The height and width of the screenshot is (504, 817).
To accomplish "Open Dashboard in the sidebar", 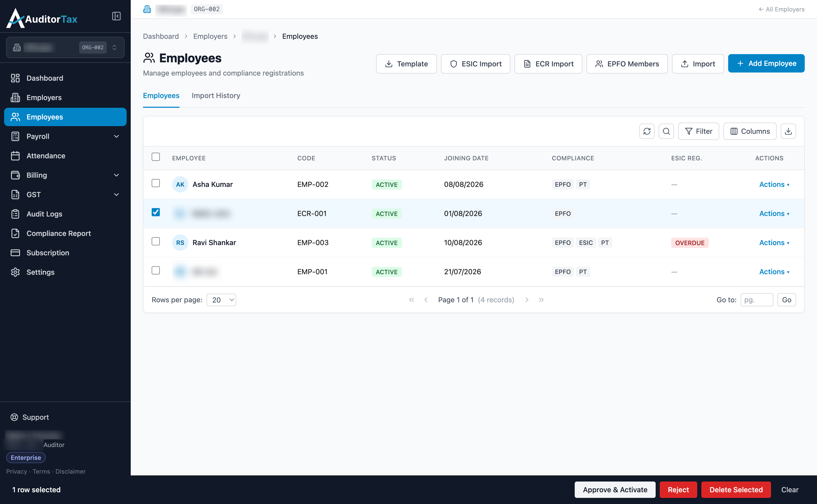I will coord(65,78).
